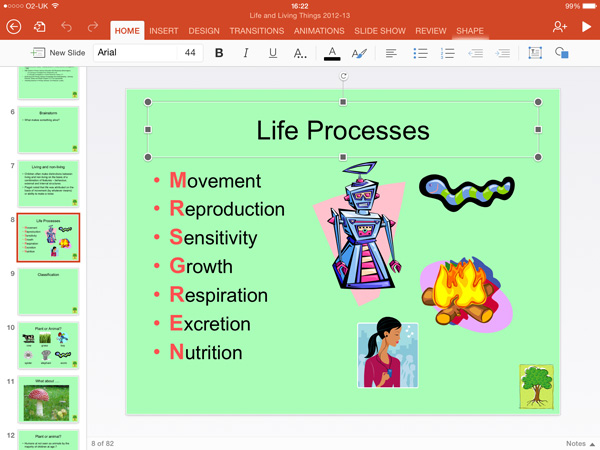The height and width of the screenshot is (450, 600).
Task: Click the rotation handle above title
Action: (343, 76)
